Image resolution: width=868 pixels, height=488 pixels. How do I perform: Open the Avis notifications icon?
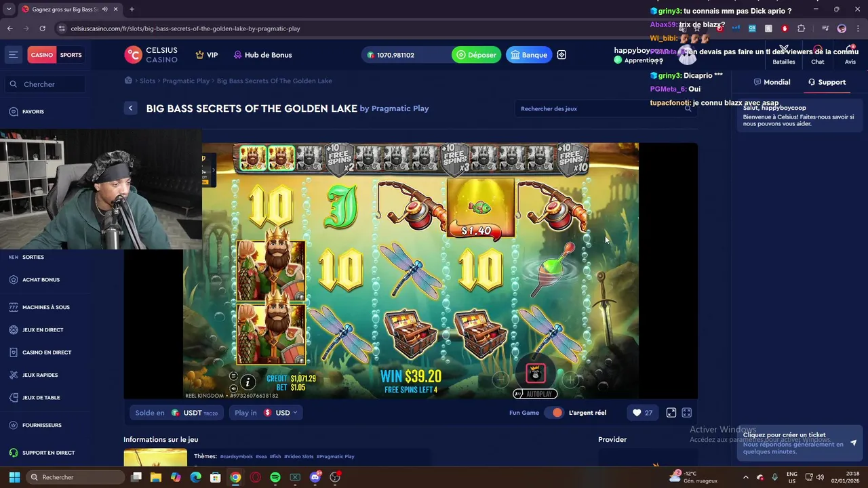pos(850,55)
